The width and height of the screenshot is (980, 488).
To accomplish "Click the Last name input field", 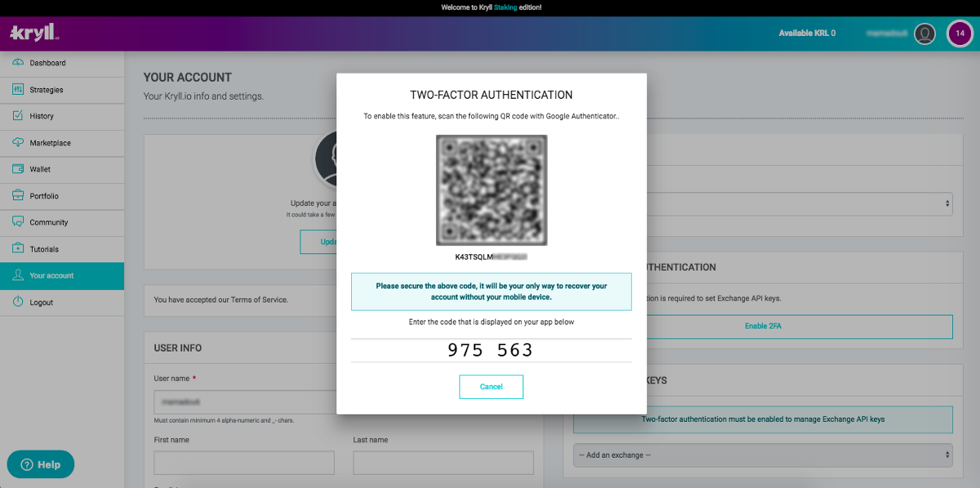I will click(443, 463).
